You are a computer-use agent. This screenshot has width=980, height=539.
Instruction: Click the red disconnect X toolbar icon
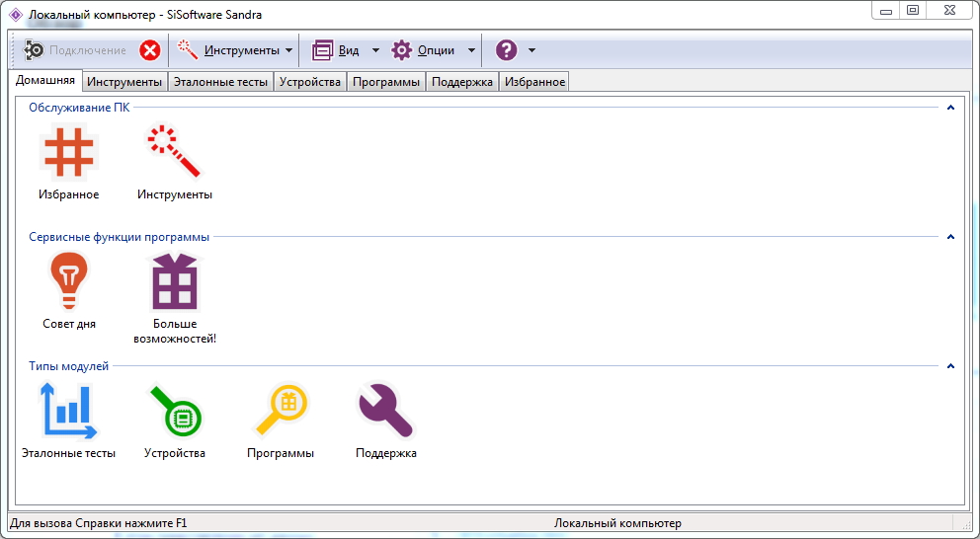pos(150,50)
